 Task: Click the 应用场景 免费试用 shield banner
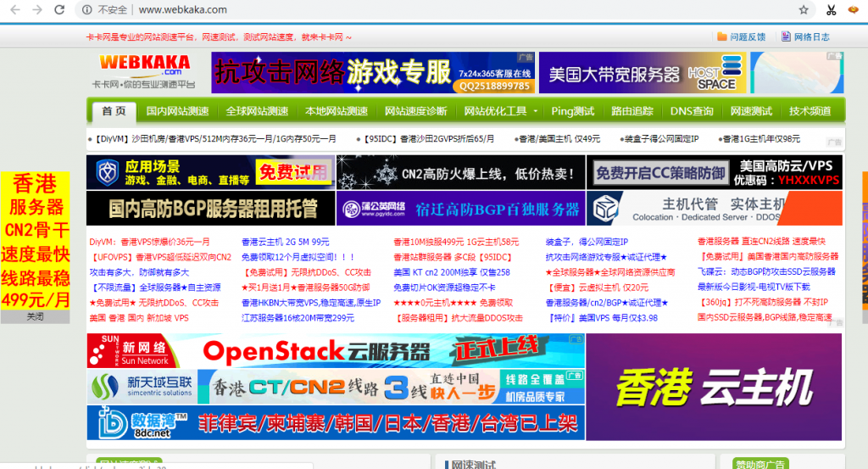[211, 173]
